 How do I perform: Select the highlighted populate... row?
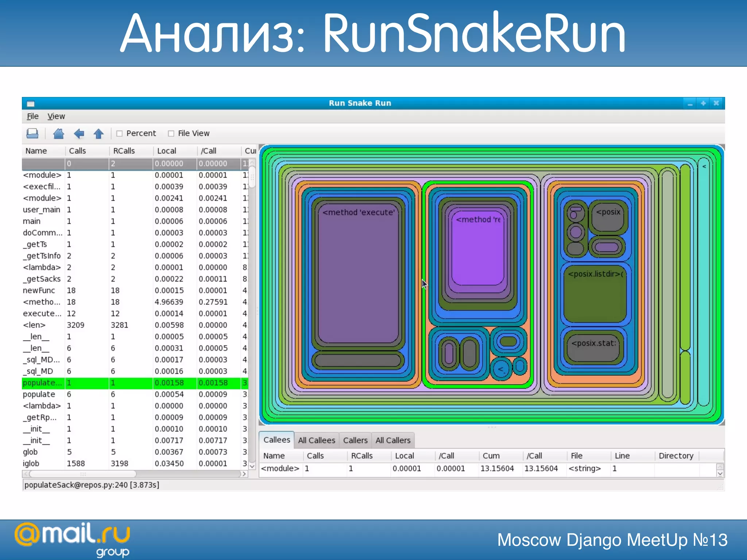click(135, 383)
